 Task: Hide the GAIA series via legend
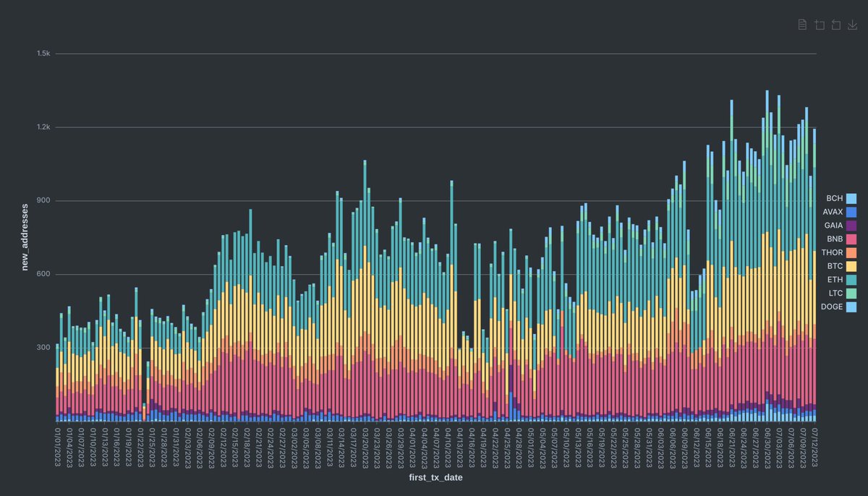click(840, 226)
